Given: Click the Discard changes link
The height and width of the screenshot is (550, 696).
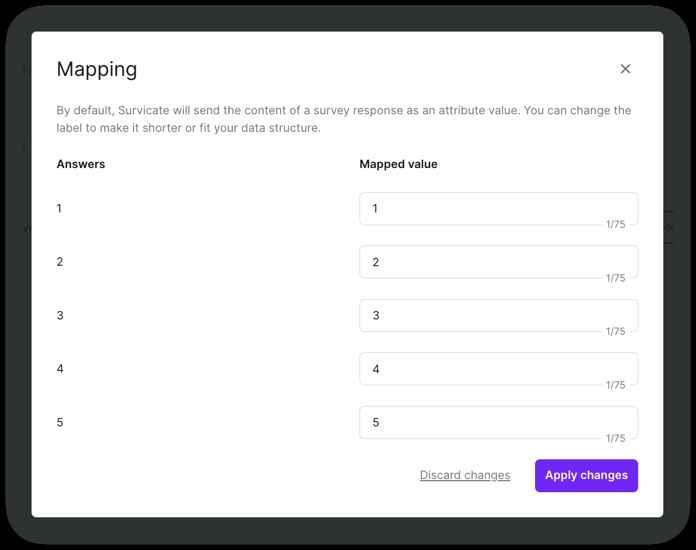Looking at the screenshot, I should coord(465,475).
